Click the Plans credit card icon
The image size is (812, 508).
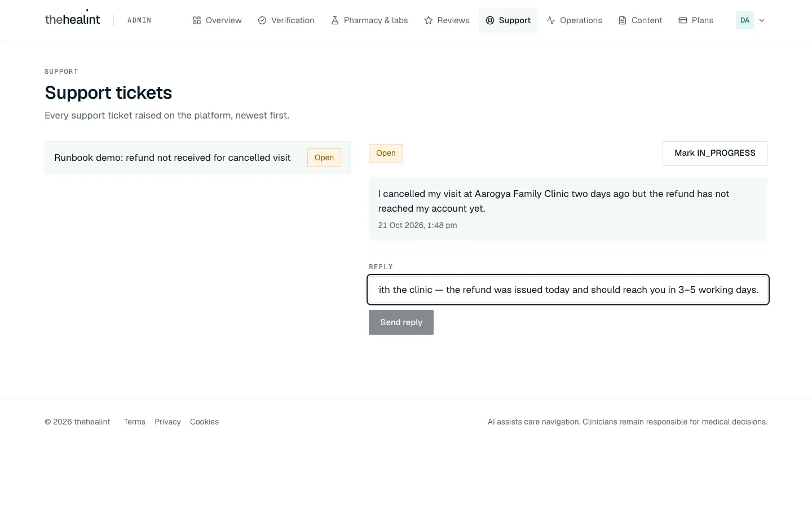click(x=683, y=20)
